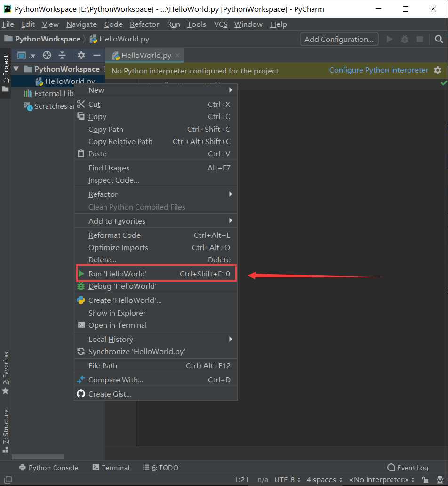Click the green inspection checkmark in the editor
Image resolution: width=448 pixels, height=486 pixels.
444,83
